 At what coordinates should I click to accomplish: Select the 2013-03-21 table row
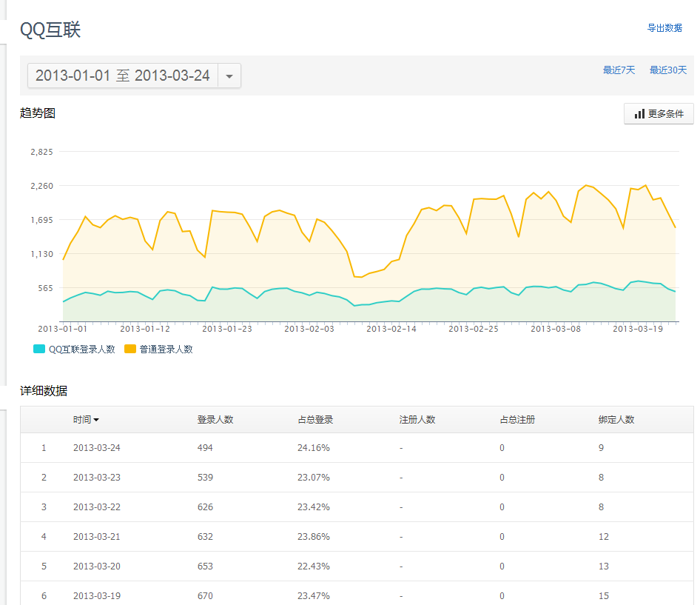tap(356, 537)
